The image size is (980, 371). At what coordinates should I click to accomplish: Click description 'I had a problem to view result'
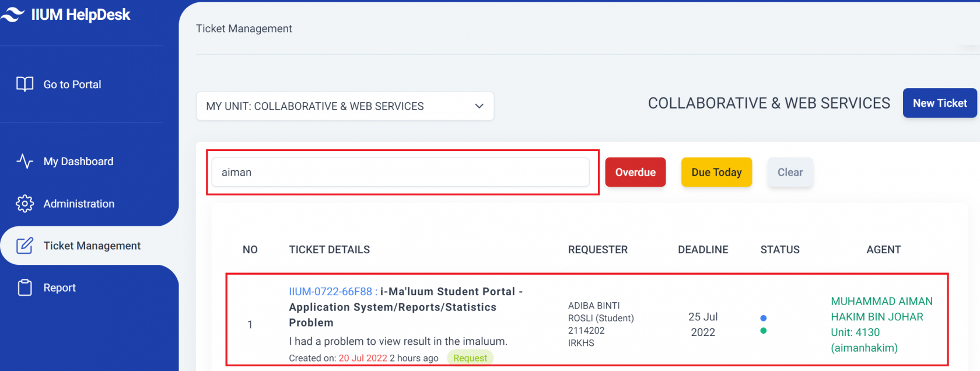coord(398,341)
